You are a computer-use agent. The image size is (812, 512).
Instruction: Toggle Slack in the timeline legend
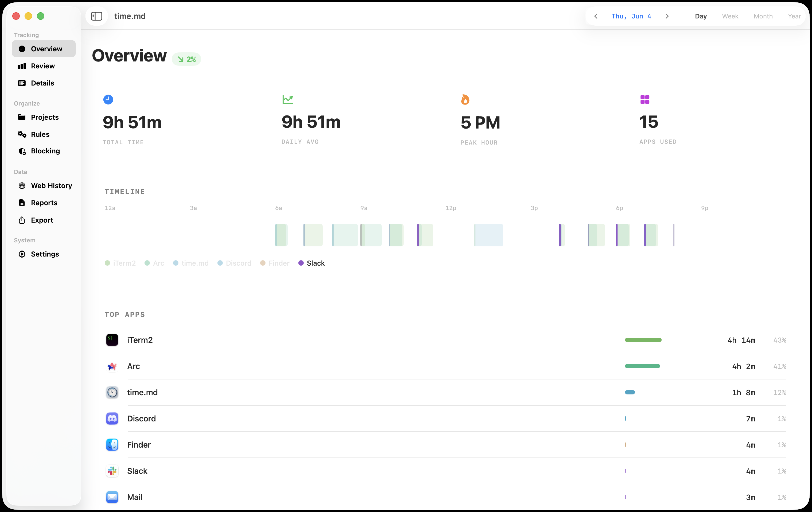tap(312, 263)
